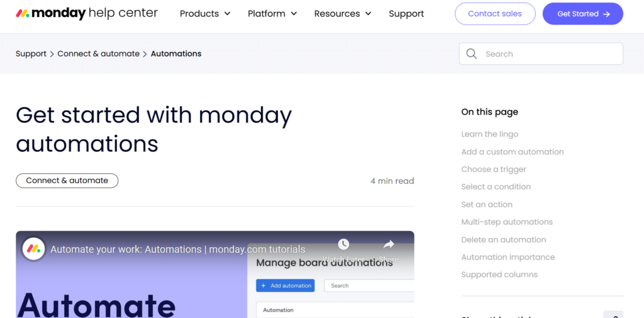Image resolution: width=644 pixels, height=318 pixels.
Task: Click the '4 min read' text
Action: pyautogui.click(x=392, y=181)
